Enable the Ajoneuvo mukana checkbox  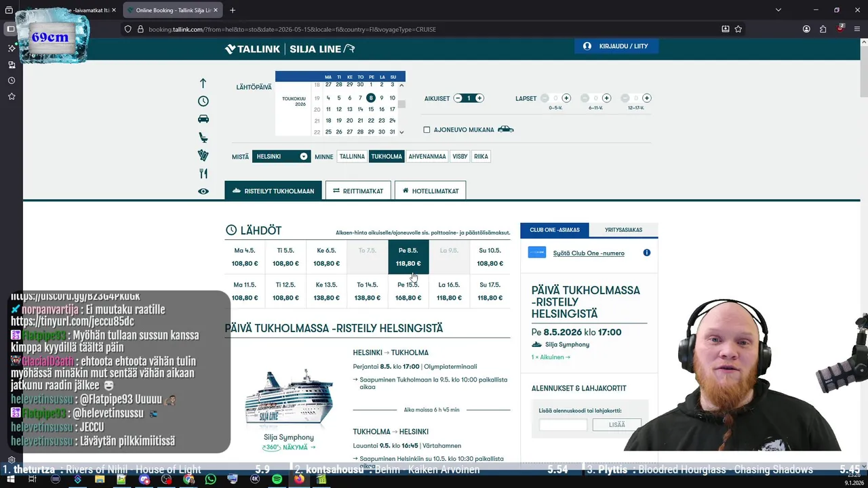tap(427, 129)
